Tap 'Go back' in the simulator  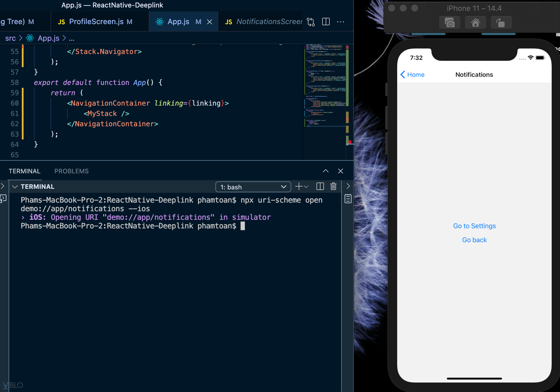[x=474, y=240]
